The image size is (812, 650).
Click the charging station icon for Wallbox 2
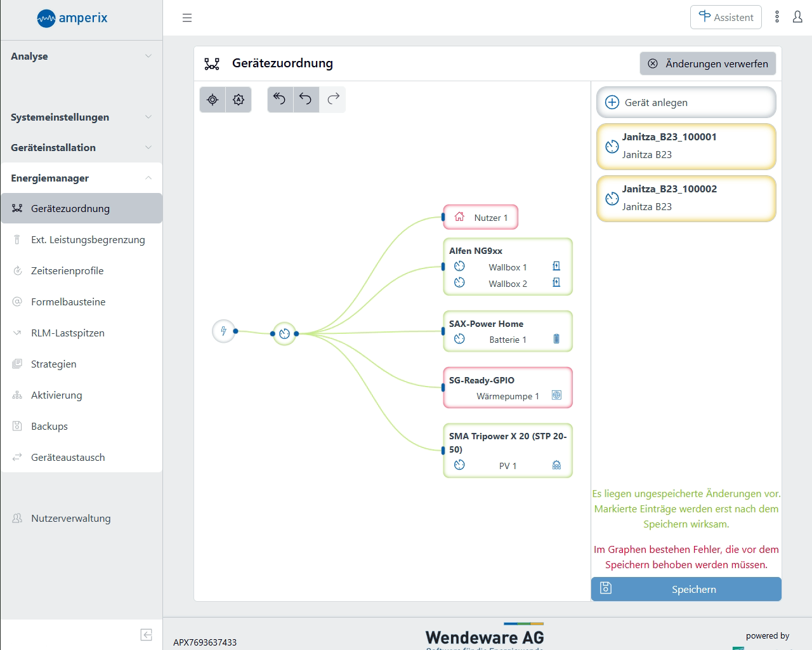(x=556, y=282)
